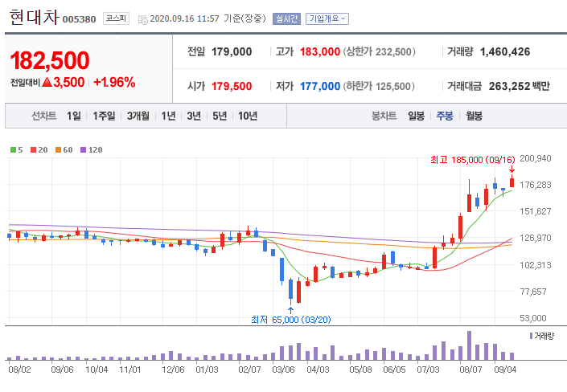Click the 08/02 date axis label
Image resolution: width=567 pixels, height=392 pixels.
point(19,370)
